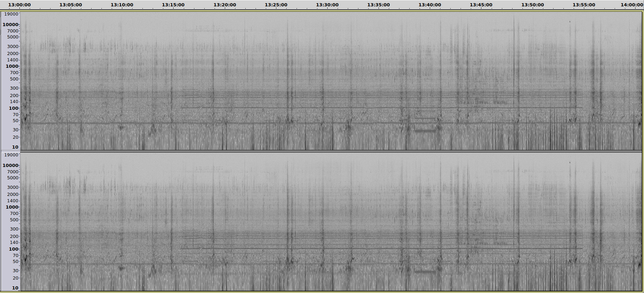Click the 13:15:00 timeline label
Image resolution: width=644 pixels, height=293 pixels.
[x=173, y=5]
